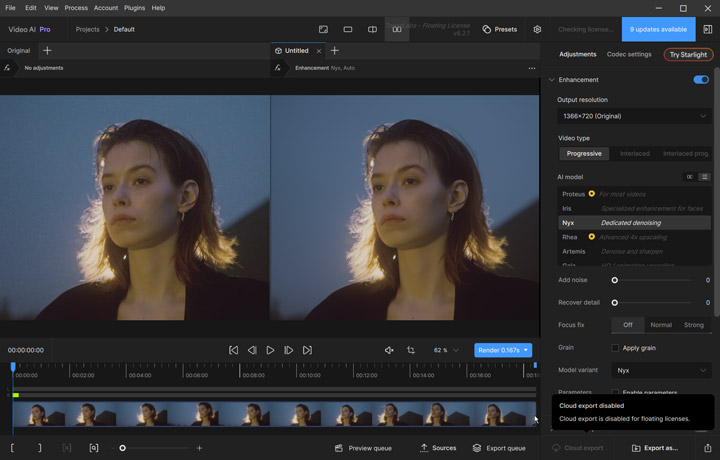Viewport: 720px width, 460px height.
Task: Open the Model variant dropdown
Action: (x=661, y=370)
